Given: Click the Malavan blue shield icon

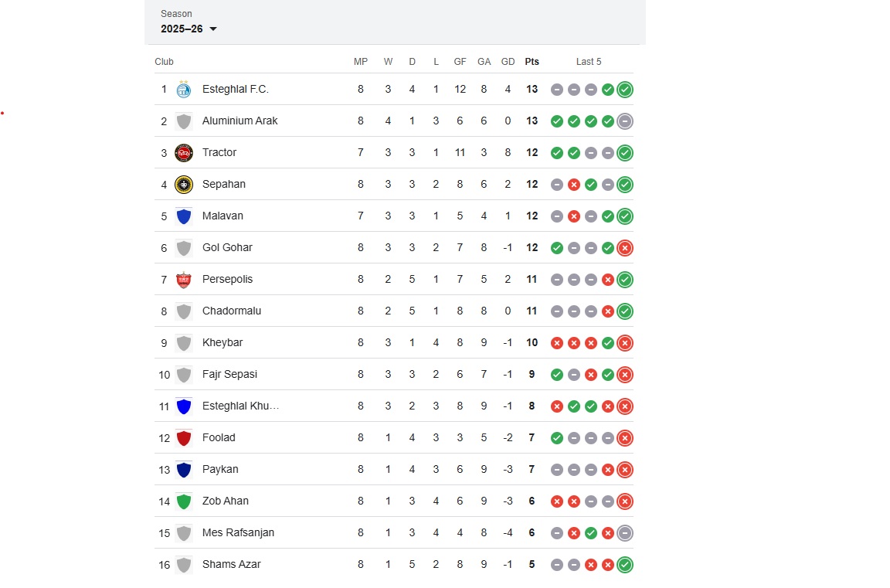Looking at the screenshot, I should [x=184, y=216].
